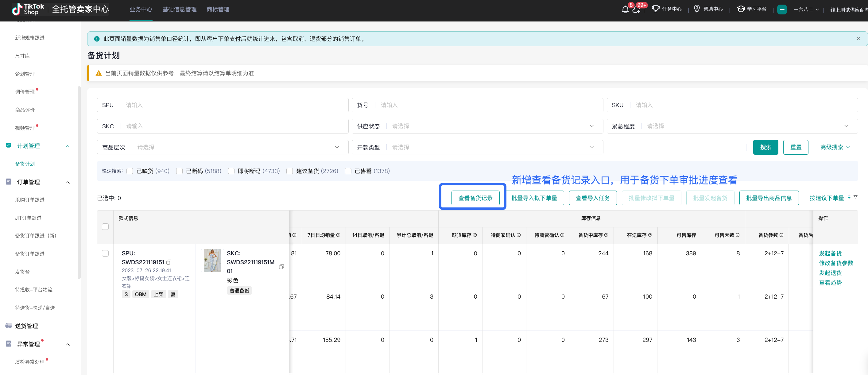Click help icon beside 在途库存

pyautogui.click(x=650, y=235)
